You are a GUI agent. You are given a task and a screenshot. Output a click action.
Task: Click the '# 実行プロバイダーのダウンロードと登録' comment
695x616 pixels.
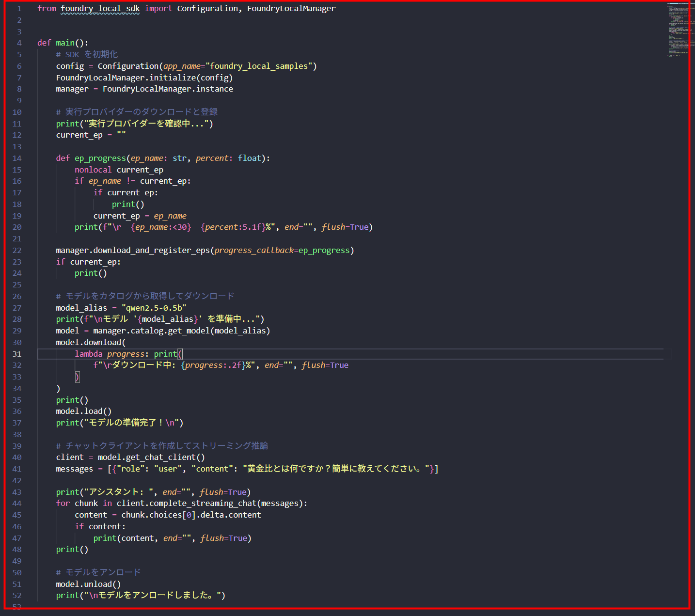coord(137,112)
